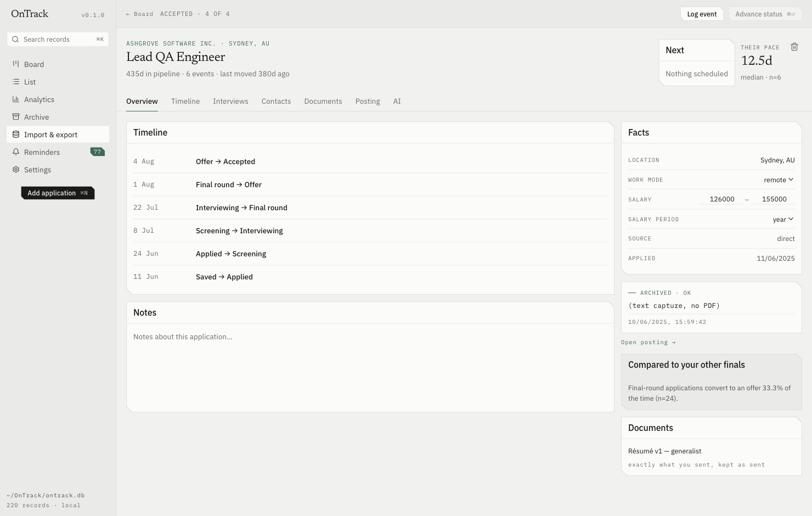
Task: Select the Overview tab
Action: pos(142,102)
